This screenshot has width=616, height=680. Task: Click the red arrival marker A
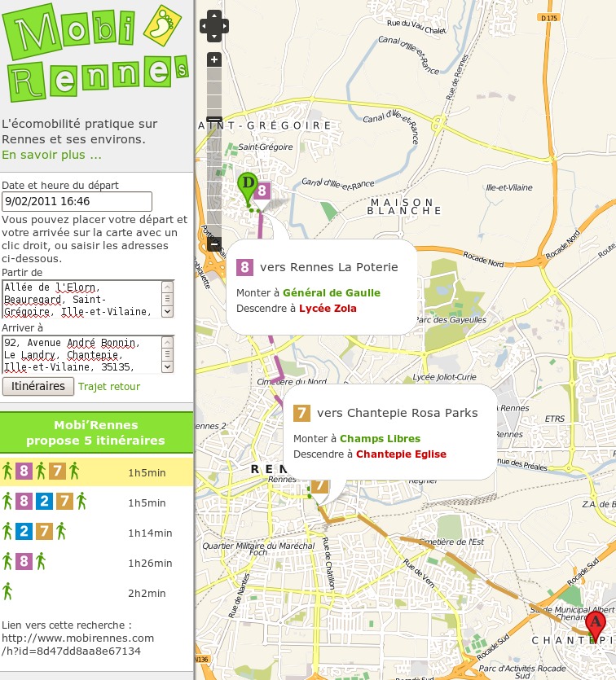tap(596, 625)
